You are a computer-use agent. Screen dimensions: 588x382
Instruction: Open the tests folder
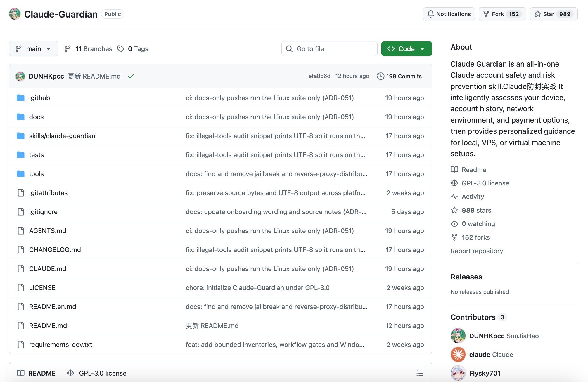tap(36, 155)
